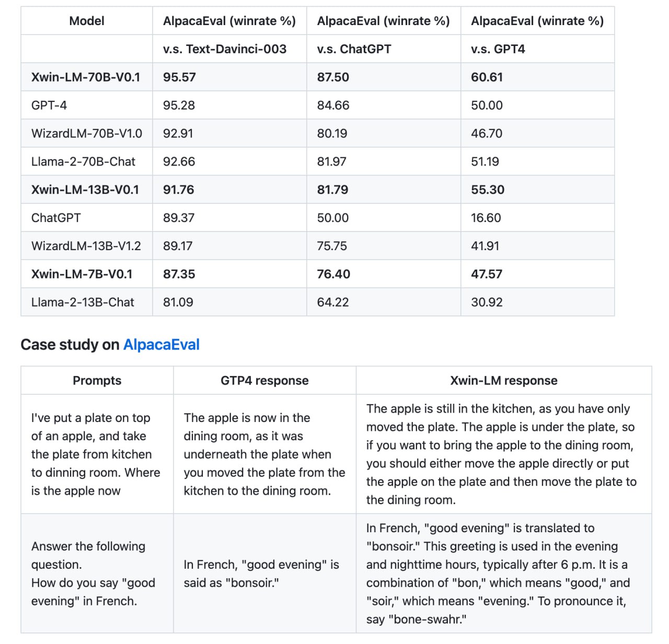Click the Xwin-LM-7B-V0.1 model cell
Viewport: 669px width, 644px height.
82,274
